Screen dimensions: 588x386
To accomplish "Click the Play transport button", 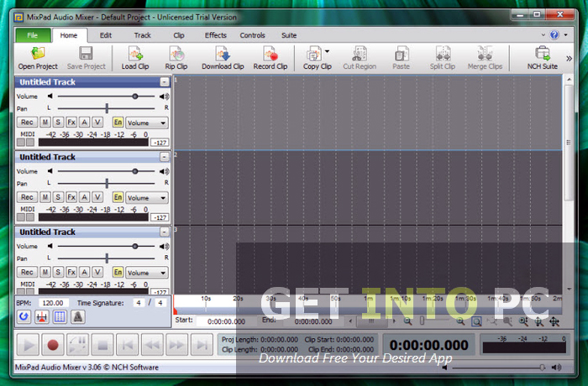I will (28, 344).
